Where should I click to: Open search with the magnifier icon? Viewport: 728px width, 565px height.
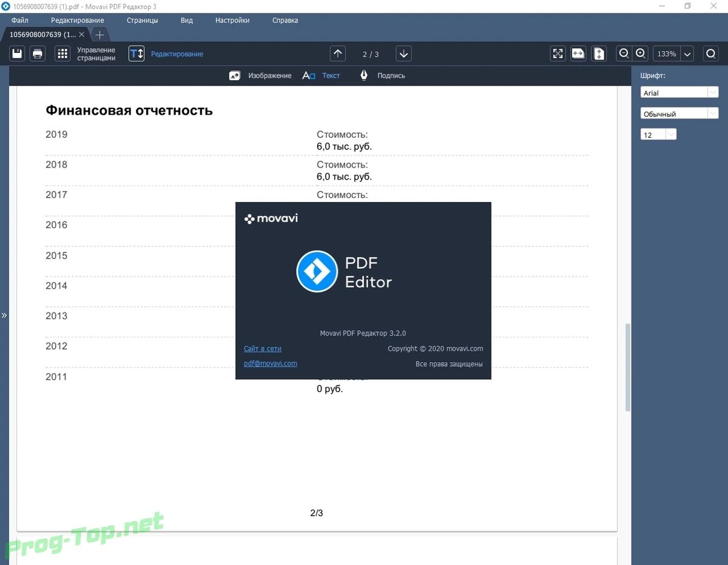pyautogui.click(x=710, y=53)
